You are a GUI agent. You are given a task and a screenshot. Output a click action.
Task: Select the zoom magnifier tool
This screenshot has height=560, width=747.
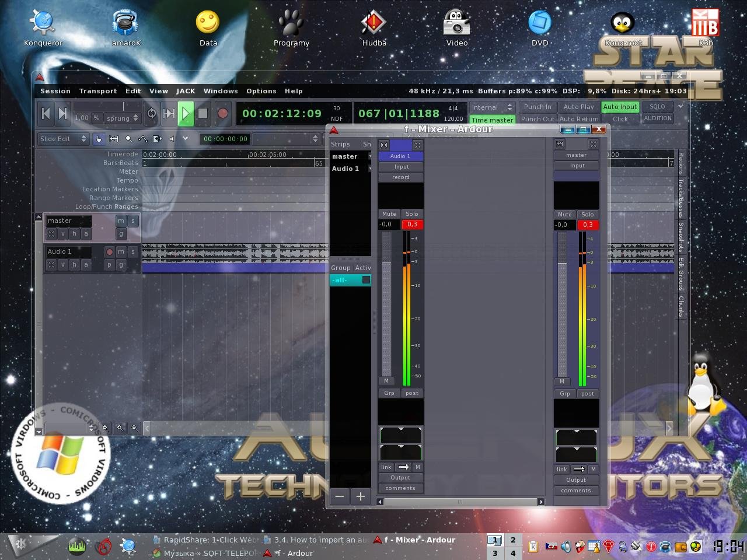pos(128,139)
